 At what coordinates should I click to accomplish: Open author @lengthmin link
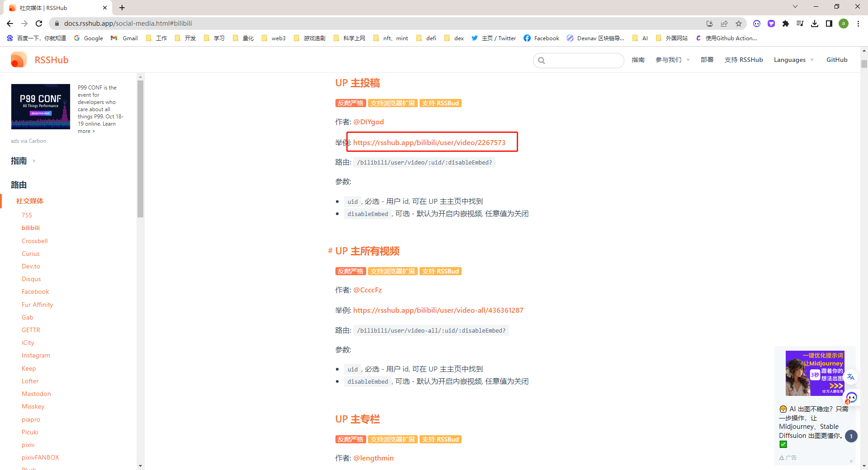click(373, 458)
